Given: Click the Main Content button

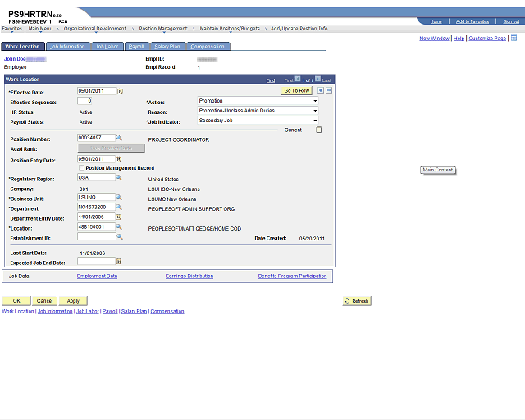Looking at the screenshot, I should [x=437, y=170].
